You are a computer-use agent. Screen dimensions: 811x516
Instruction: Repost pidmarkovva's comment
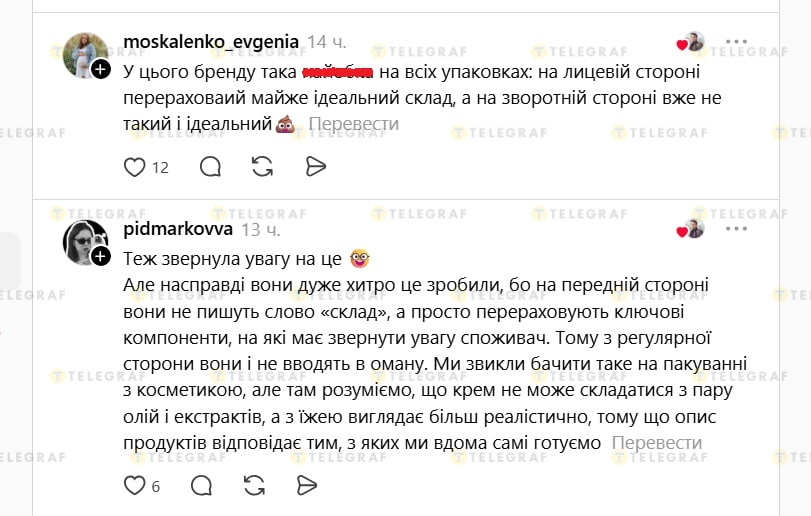(x=254, y=486)
